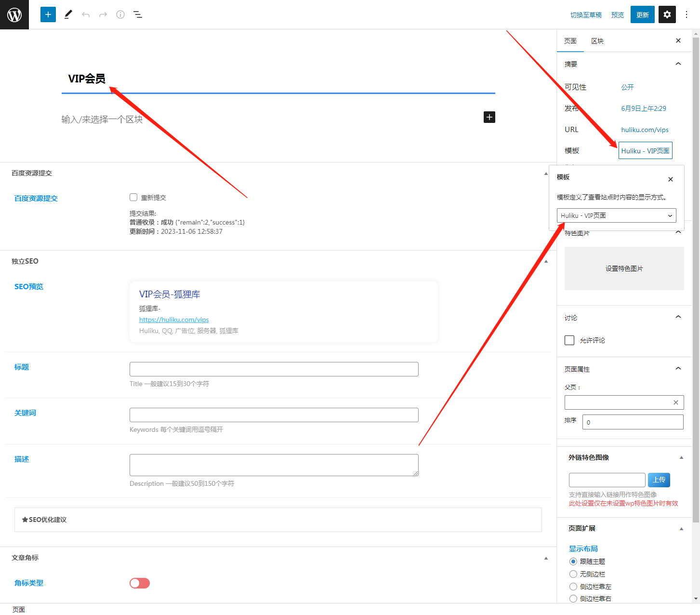Switch to the 区块 tab

(x=597, y=41)
